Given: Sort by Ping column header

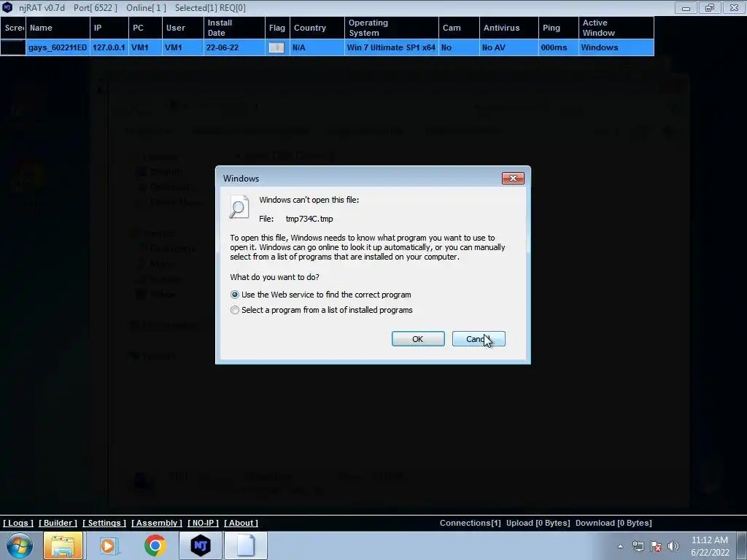Looking at the screenshot, I should (x=558, y=28).
